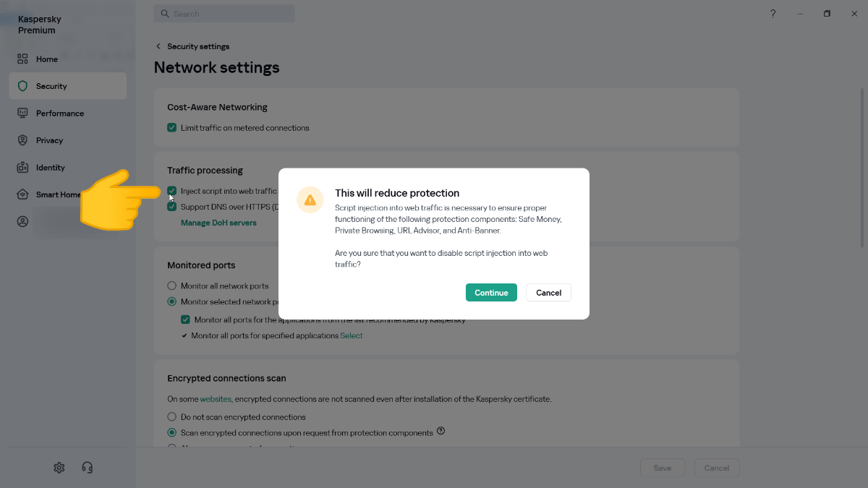
Task: Go back via Security settings chevron
Action: 158,46
